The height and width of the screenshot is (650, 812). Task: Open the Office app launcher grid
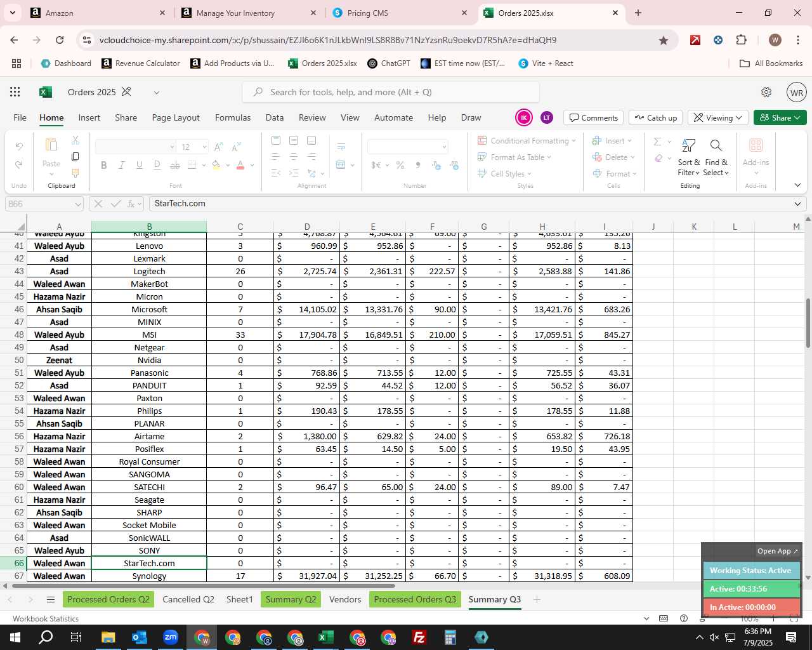pos(15,92)
